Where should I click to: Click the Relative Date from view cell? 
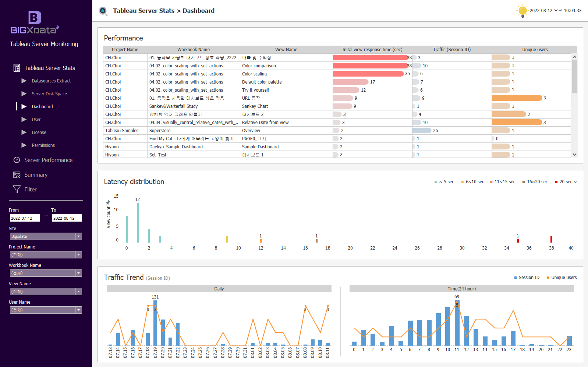tap(287, 123)
